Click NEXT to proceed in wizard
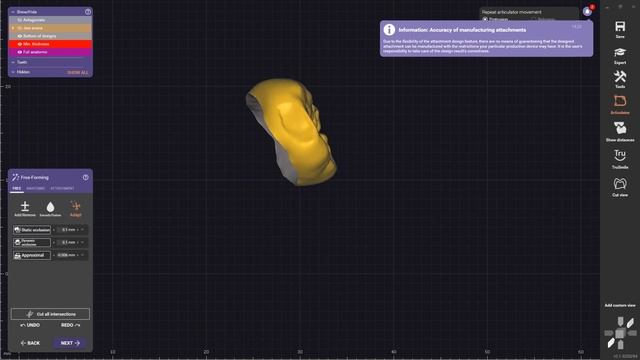The image size is (640, 360). click(x=70, y=343)
